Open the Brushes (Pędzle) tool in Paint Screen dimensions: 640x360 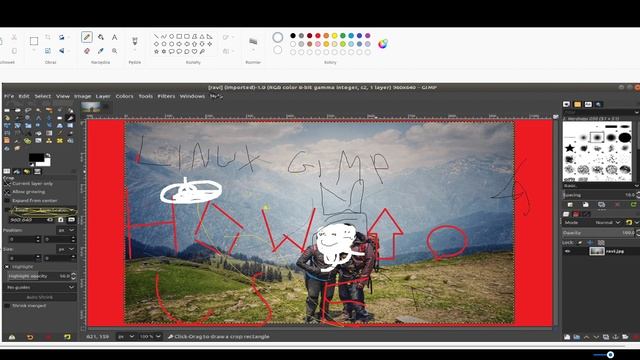point(135,41)
